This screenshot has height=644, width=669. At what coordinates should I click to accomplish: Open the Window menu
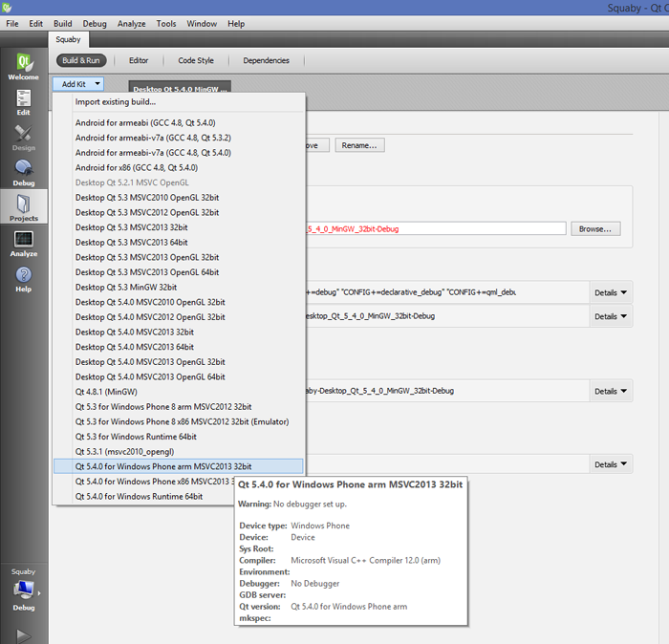202,24
